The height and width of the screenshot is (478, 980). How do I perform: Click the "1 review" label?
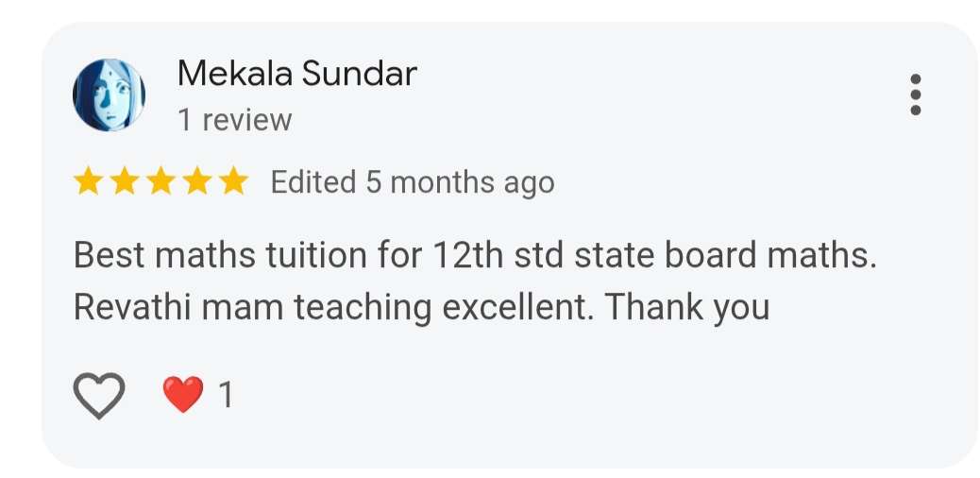234,120
